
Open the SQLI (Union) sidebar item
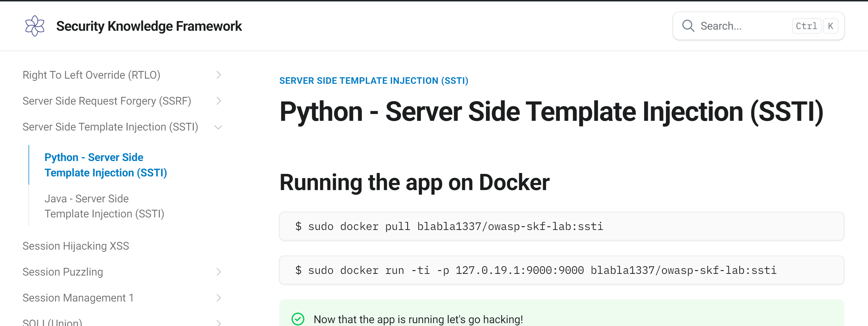click(52, 322)
